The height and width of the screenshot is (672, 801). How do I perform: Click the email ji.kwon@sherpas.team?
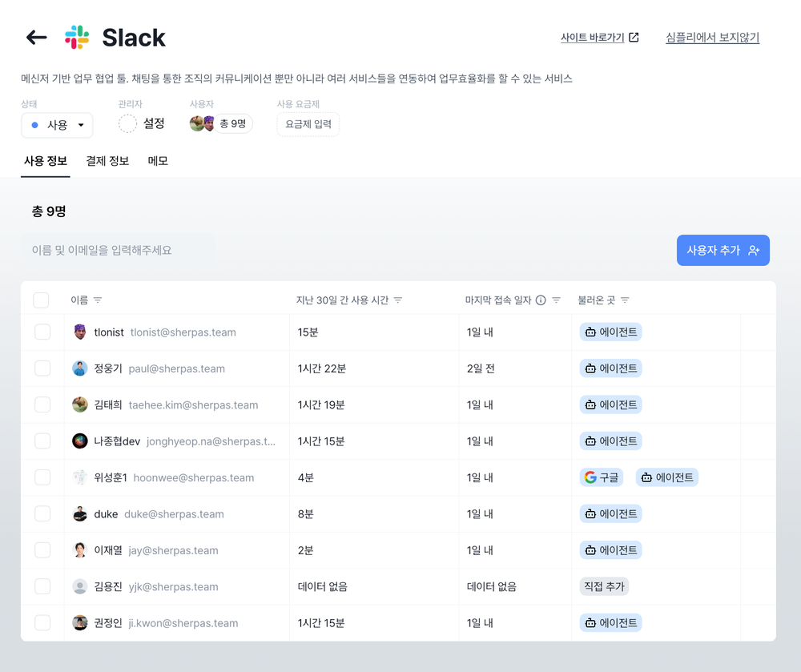pyautogui.click(x=183, y=623)
